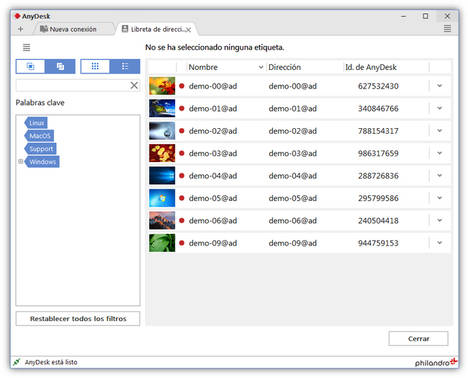
Task: Expand dropdown arrow for demo-05@ad row
Action: pyautogui.click(x=439, y=198)
